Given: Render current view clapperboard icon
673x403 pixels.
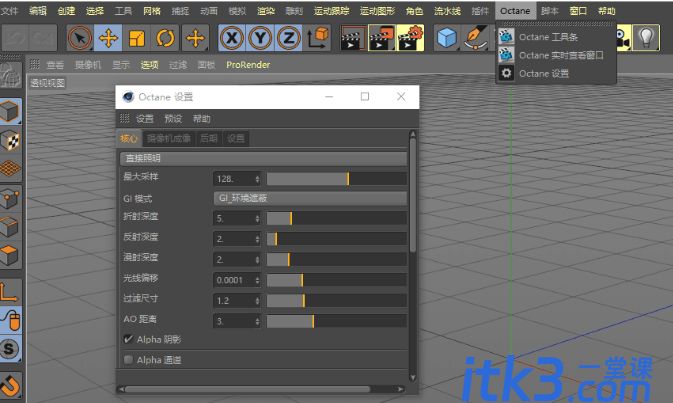Looking at the screenshot, I should coord(352,38).
